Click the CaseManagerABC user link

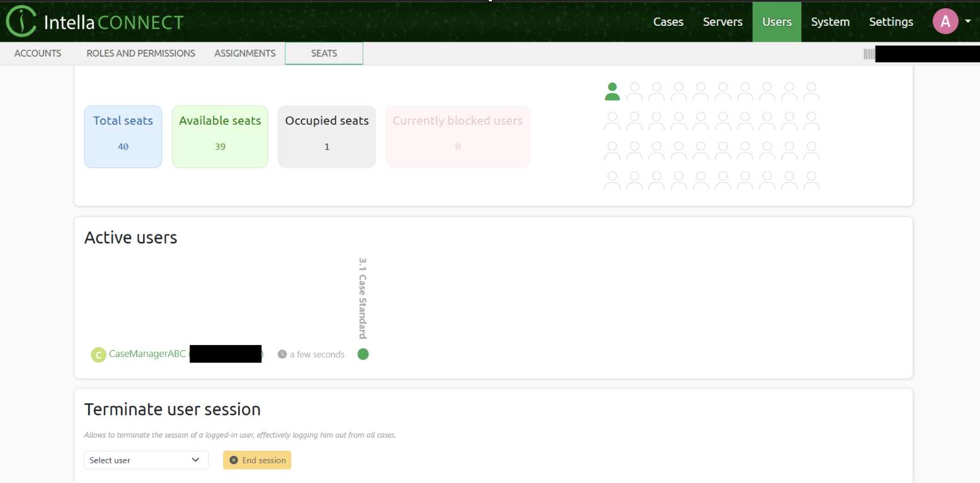(147, 354)
